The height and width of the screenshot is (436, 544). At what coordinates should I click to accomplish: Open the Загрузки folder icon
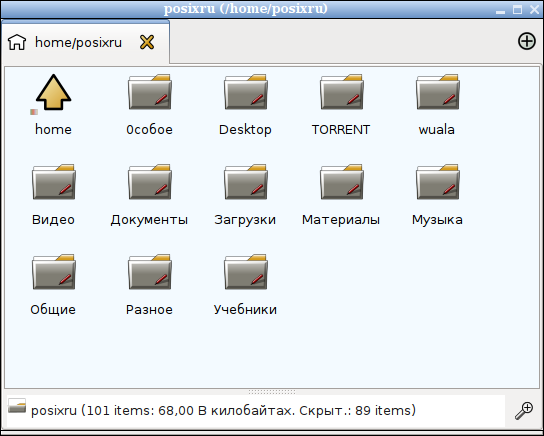246,182
